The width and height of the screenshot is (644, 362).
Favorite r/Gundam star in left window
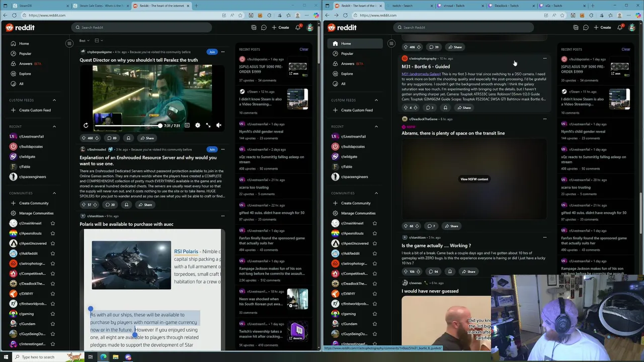click(x=52, y=324)
